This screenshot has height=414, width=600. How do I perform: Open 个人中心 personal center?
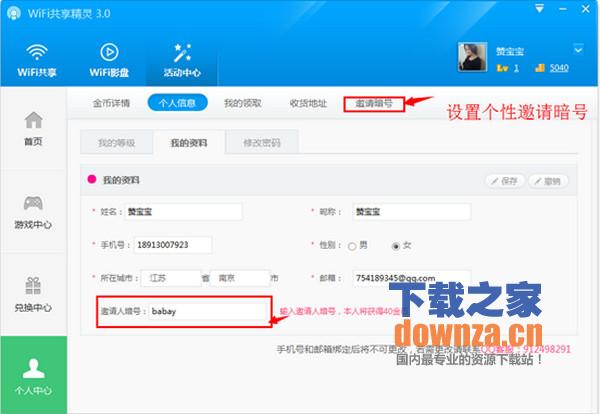pyautogui.click(x=34, y=375)
